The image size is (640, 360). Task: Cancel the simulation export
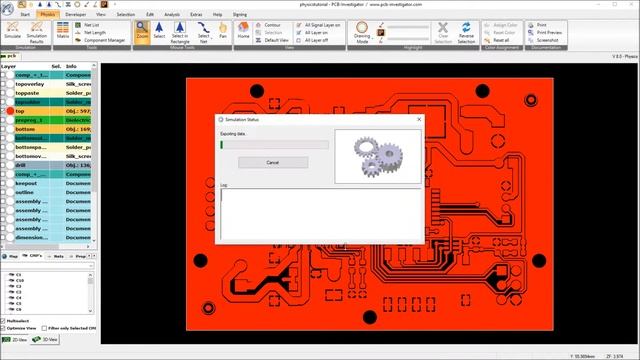(273, 162)
